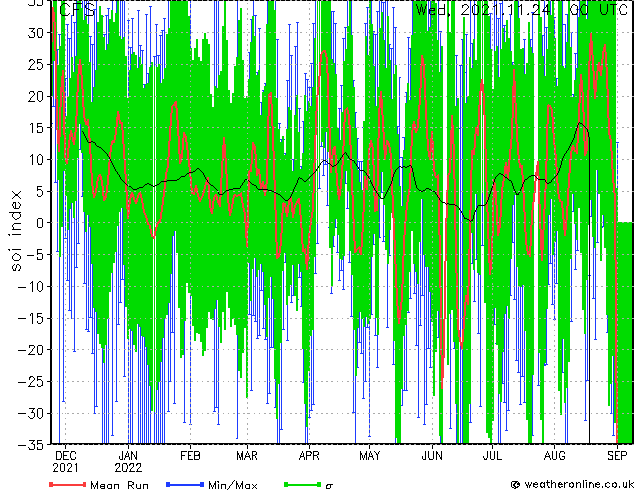Click the 'Min/Max' legend label

[232, 485]
